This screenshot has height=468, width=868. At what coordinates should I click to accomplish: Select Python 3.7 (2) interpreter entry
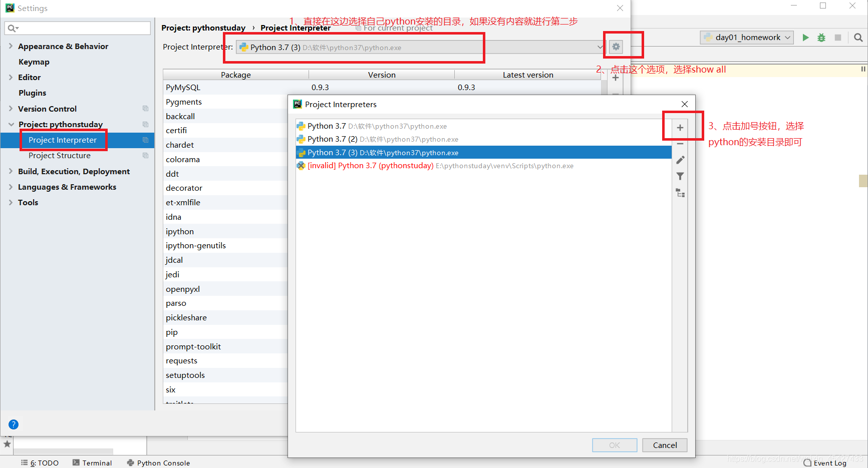click(483, 139)
